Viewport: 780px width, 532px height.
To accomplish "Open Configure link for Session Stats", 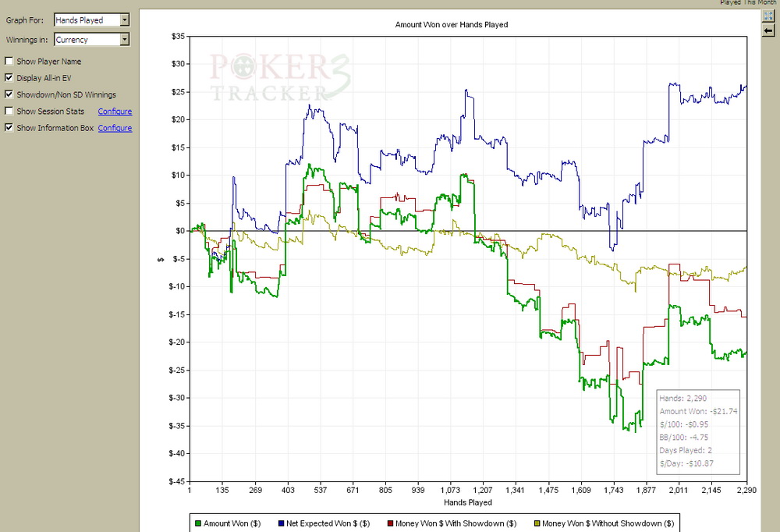I will click(x=115, y=112).
